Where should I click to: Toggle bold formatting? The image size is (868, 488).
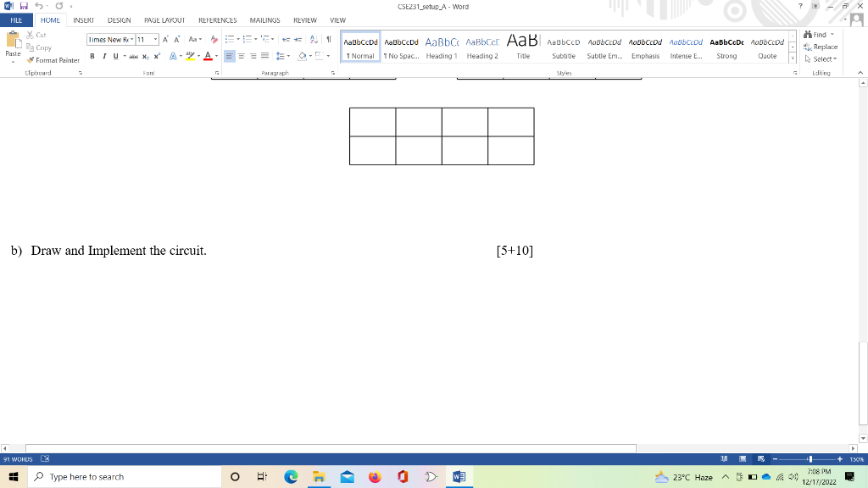92,56
